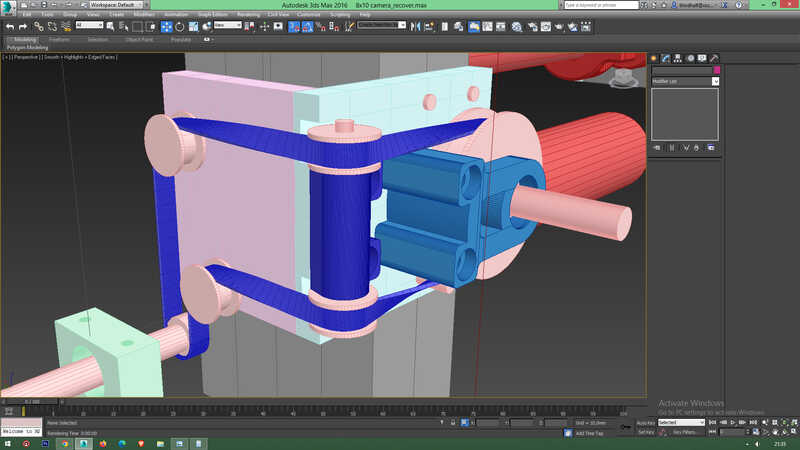Viewport: 800px width, 450px height.
Task: Switch to the Modify panel icon
Action: tap(666, 58)
